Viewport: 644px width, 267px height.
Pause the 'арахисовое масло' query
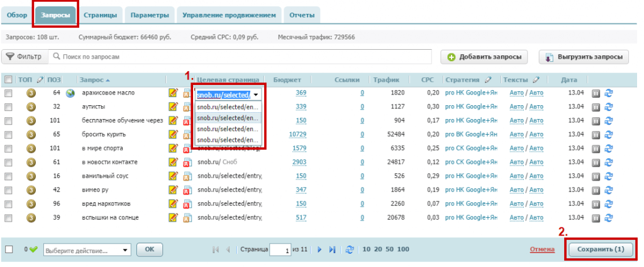[596, 93]
